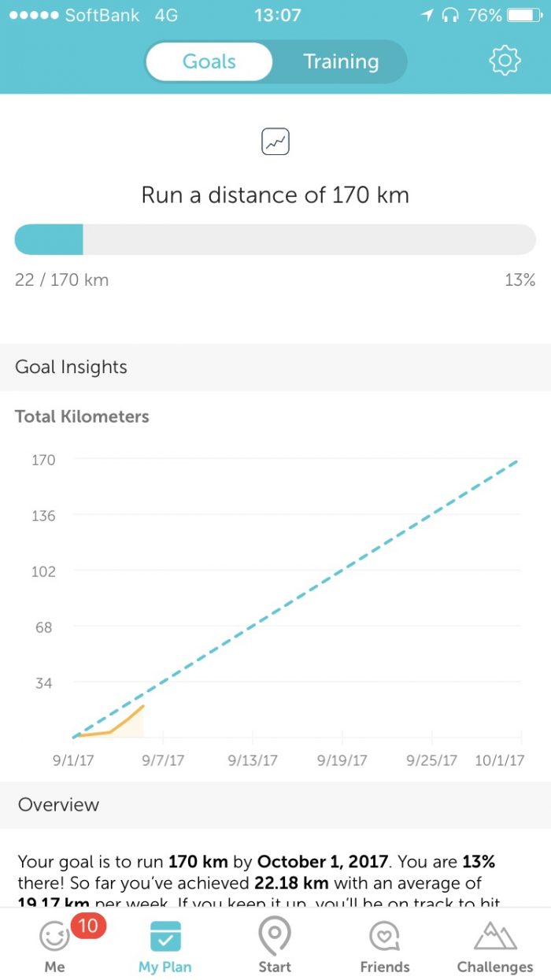Tap the red 10 notification badge
Viewport: 551px width, 980px height.
click(87, 926)
